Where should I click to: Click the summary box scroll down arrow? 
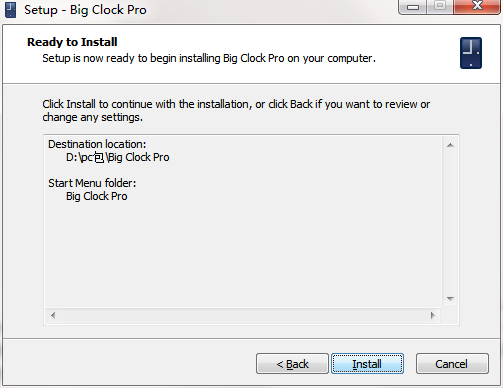point(450,299)
